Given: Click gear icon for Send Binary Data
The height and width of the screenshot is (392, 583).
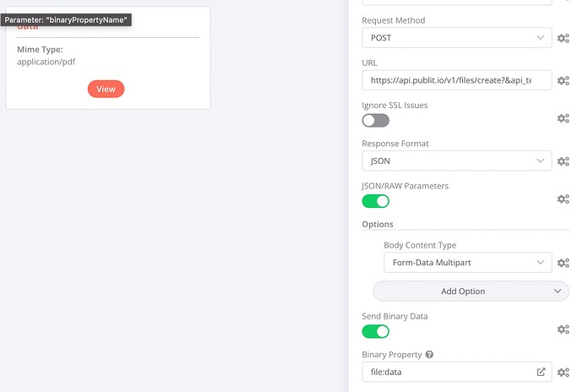Looking at the screenshot, I should tap(563, 329).
